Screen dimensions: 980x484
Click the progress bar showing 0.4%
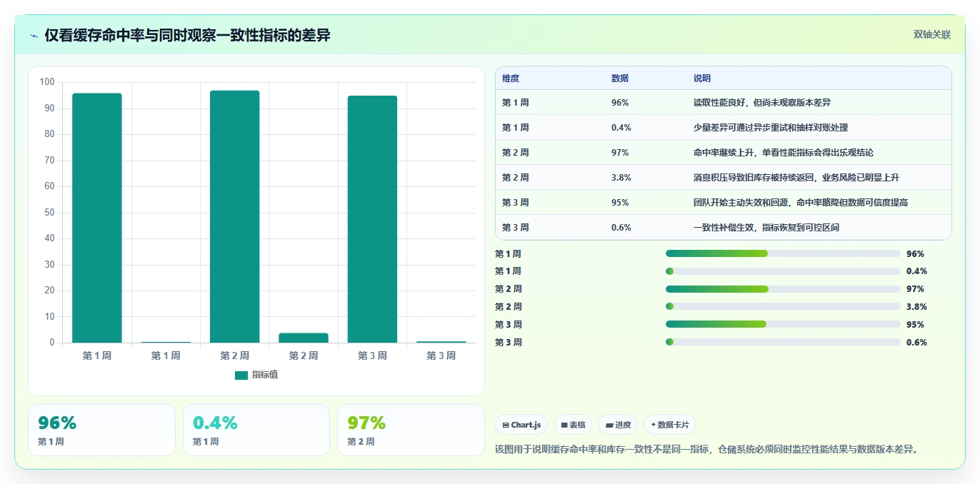click(783, 271)
